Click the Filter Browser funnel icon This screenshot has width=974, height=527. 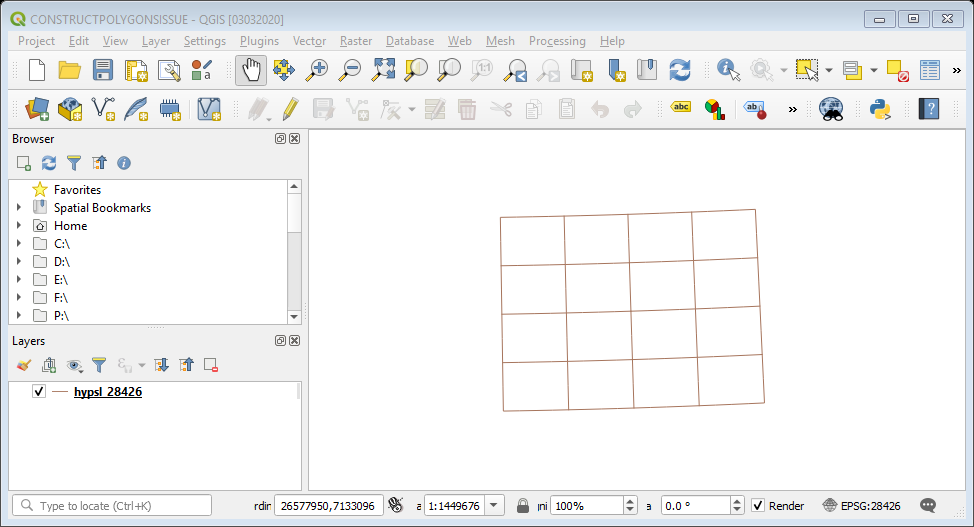(x=74, y=163)
